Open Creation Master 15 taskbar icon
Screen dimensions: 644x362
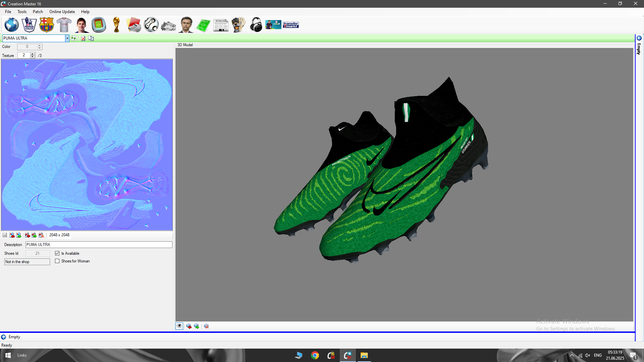tap(331, 355)
